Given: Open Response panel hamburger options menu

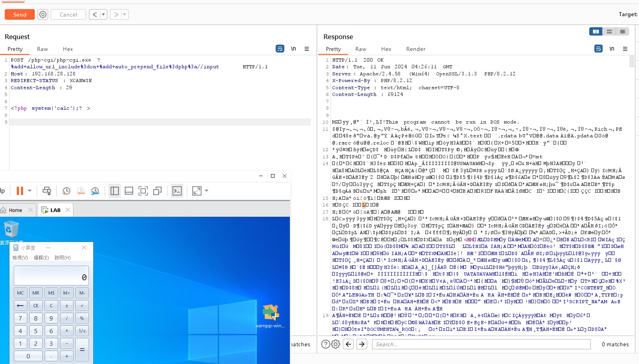Looking at the screenshot, I should point(625,49).
